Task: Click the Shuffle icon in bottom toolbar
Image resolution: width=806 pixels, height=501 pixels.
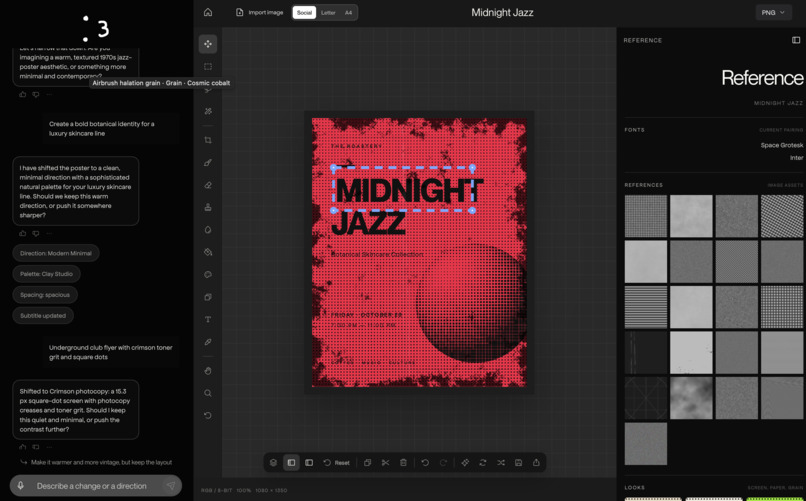Action: (501, 462)
